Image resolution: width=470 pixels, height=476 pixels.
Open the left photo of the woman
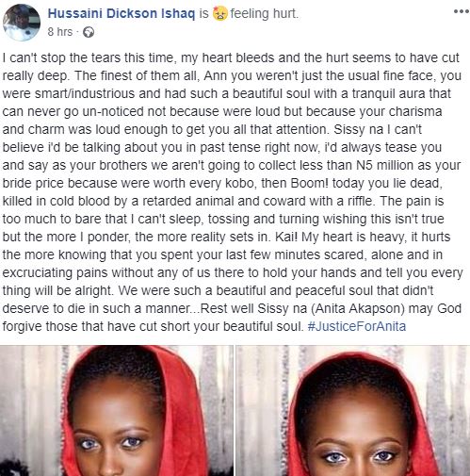click(x=116, y=411)
